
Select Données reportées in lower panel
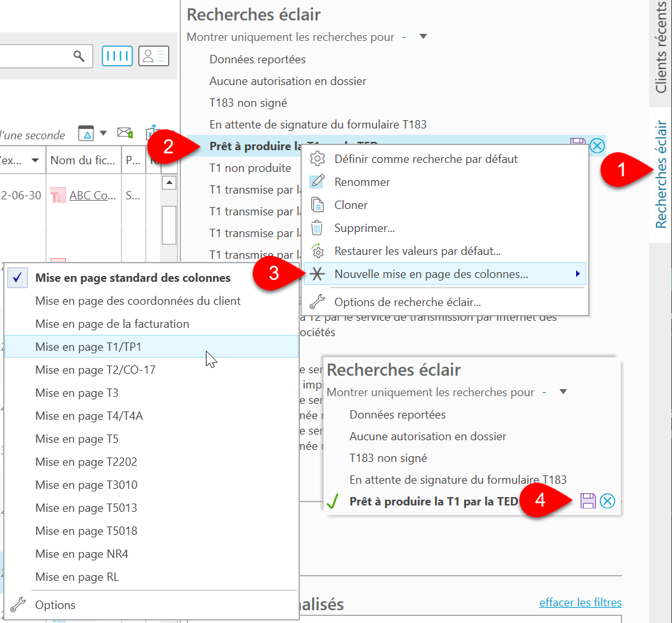pyautogui.click(x=397, y=415)
